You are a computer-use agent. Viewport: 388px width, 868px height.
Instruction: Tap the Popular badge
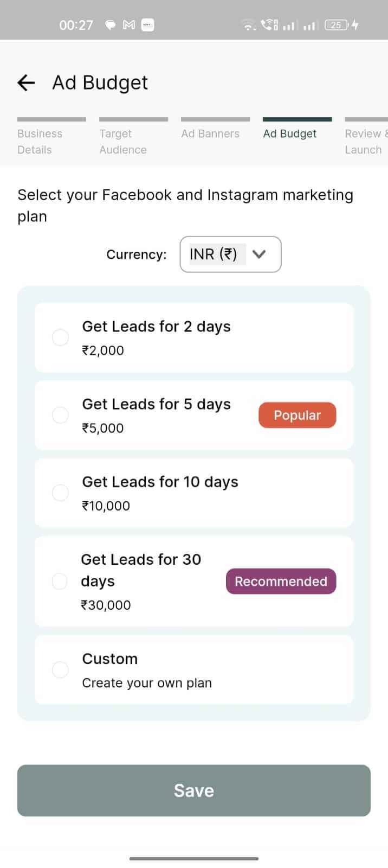tap(297, 415)
